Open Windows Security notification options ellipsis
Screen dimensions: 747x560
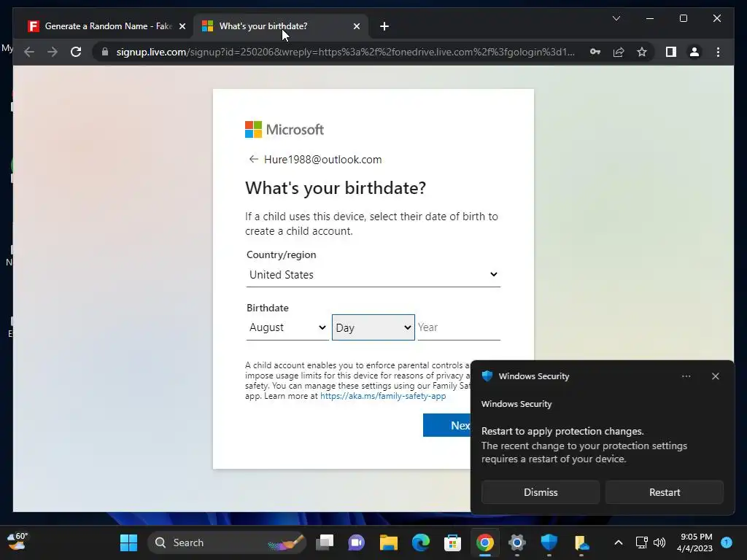[x=686, y=376]
